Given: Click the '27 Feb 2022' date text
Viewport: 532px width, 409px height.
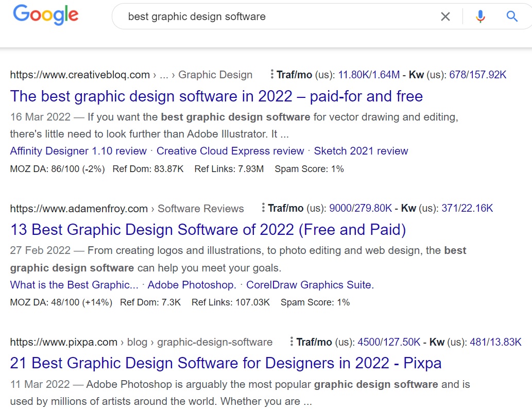Looking at the screenshot, I should coord(40,250).
